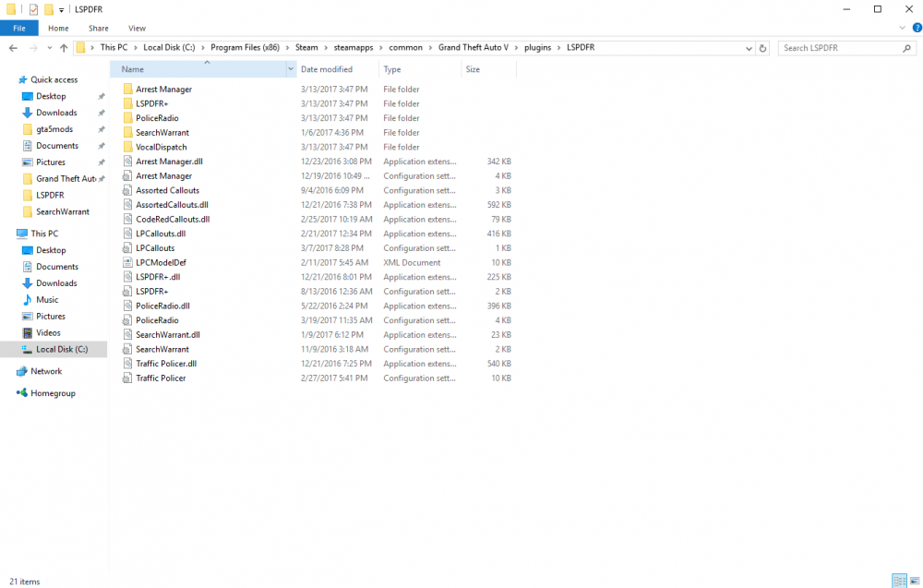Screen dimensions: 923x588
Task: Click the search magnifier icon
Action: tap(906, 48)
